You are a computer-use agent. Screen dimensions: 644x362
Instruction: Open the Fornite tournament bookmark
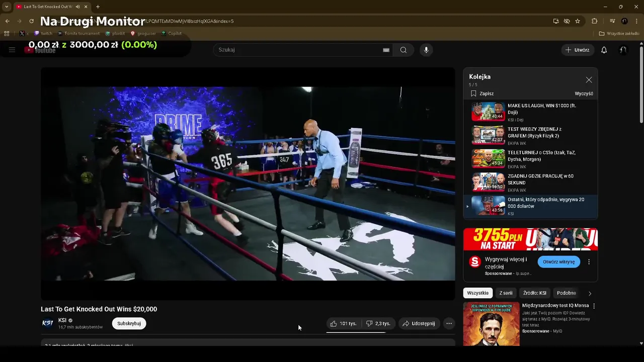(78, 34)
